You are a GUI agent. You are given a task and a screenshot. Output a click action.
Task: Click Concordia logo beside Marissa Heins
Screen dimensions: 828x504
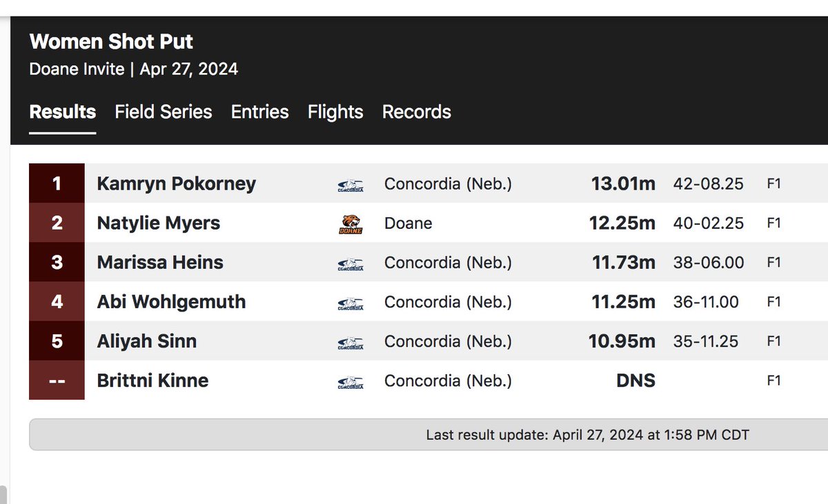351,263
